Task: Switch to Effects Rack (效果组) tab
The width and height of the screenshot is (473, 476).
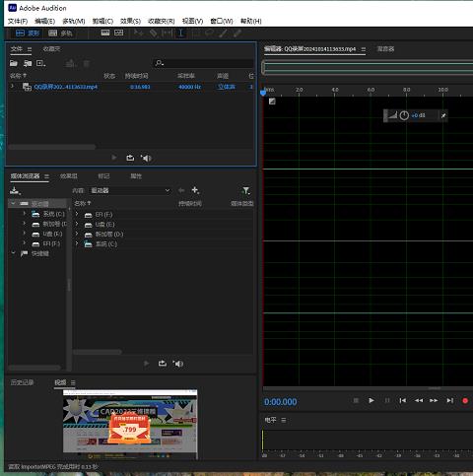Action: (69, 176)
